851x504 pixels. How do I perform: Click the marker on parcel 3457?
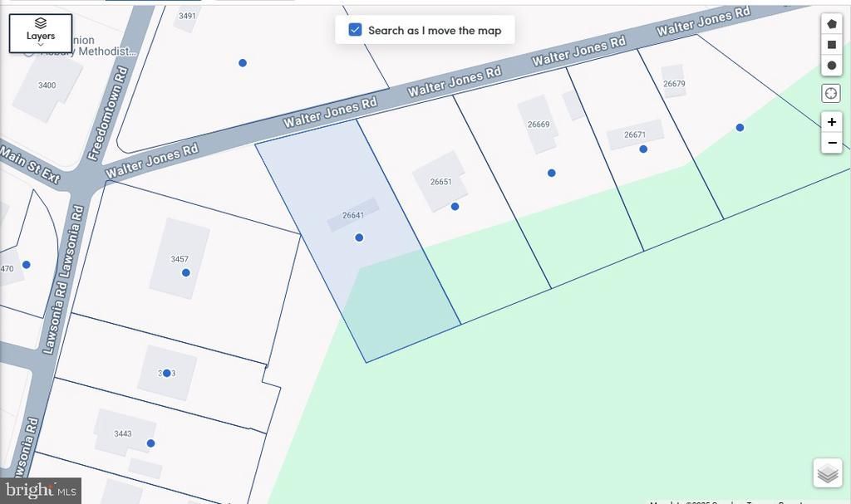tap(185, 272)
